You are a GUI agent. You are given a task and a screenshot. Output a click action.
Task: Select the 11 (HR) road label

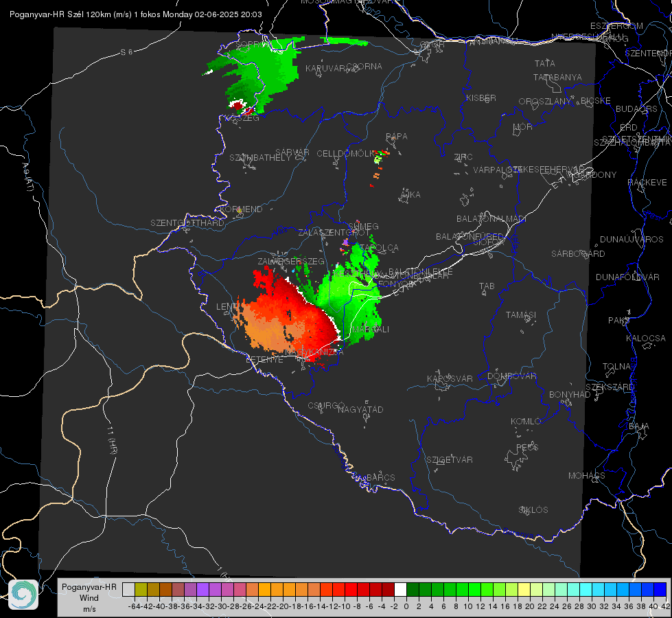(x=111, y=440)
